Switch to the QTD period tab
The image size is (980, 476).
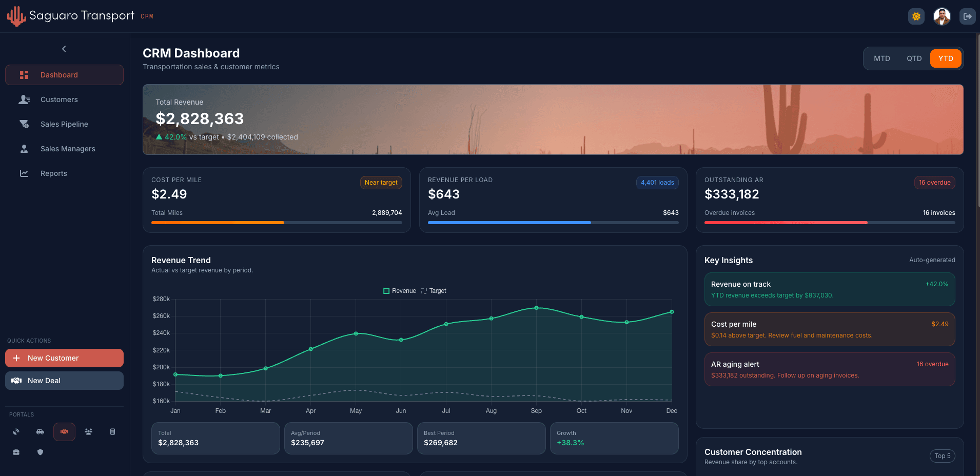914,58
